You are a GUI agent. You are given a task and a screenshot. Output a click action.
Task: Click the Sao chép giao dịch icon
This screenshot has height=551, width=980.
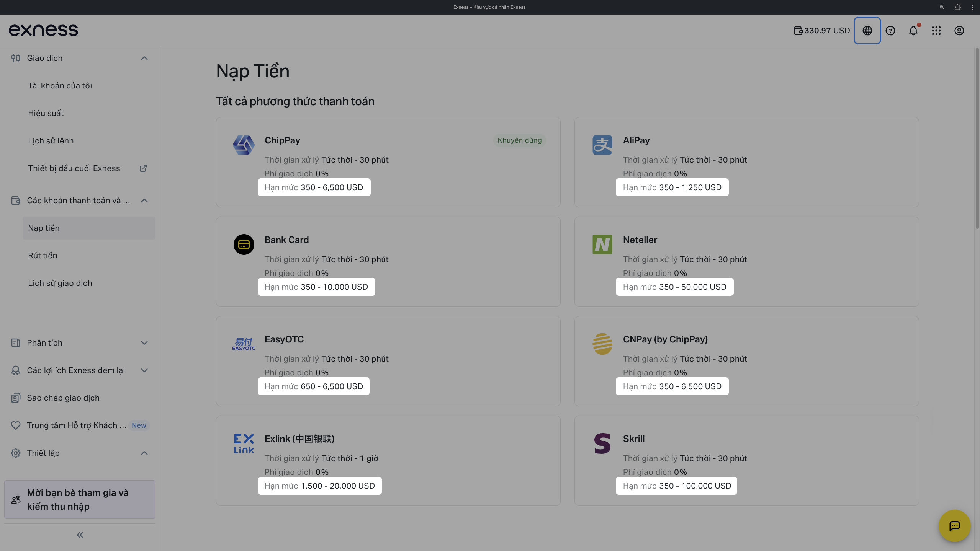click(x=16, y=398)
